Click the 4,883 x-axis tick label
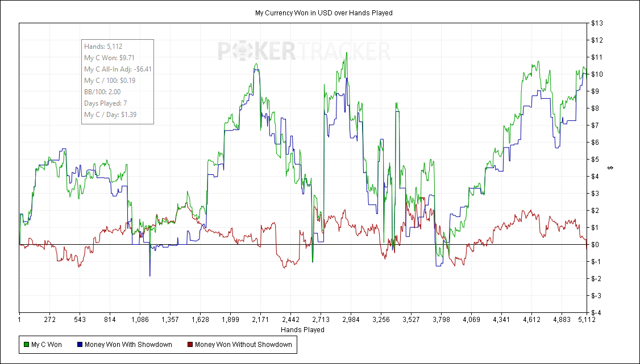Viewport: 640px width, 364px height. pyautogui.click(x=562, y=320)
